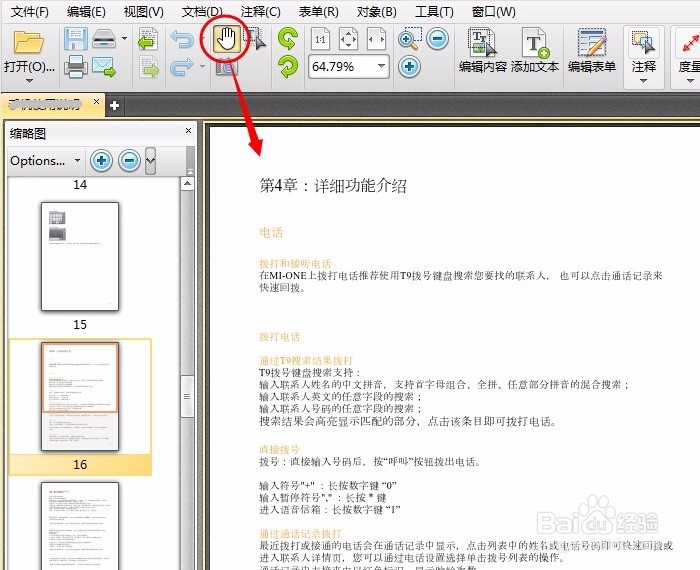Open the thumbnails Options dropdown
Screen dimensions: 700x570
tap(46, 160)
